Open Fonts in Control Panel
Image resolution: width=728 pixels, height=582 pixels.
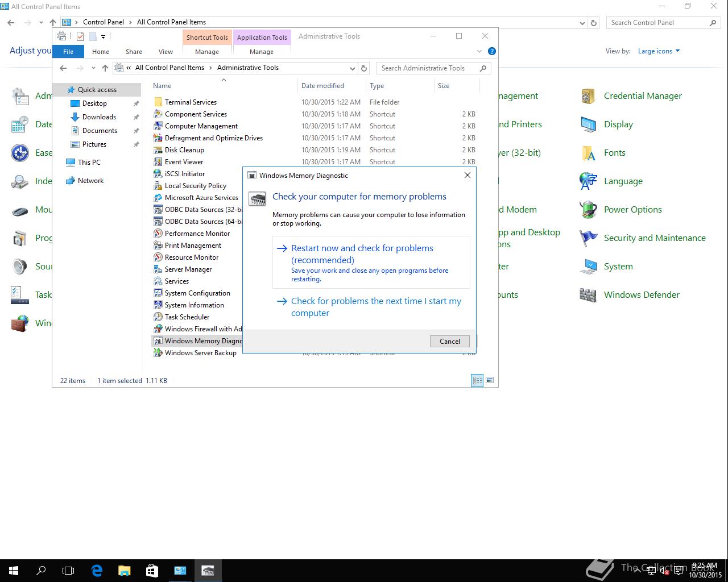click(x=603, y=153)
